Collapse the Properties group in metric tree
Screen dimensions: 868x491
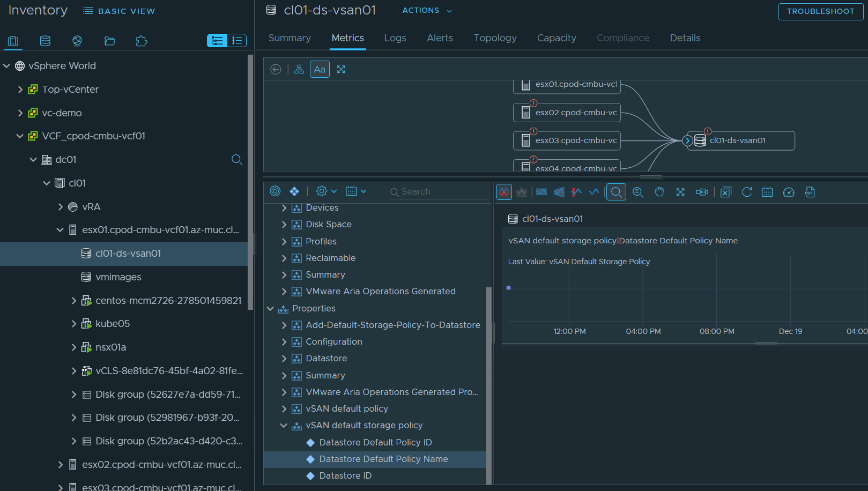click(x=271, y=309)
